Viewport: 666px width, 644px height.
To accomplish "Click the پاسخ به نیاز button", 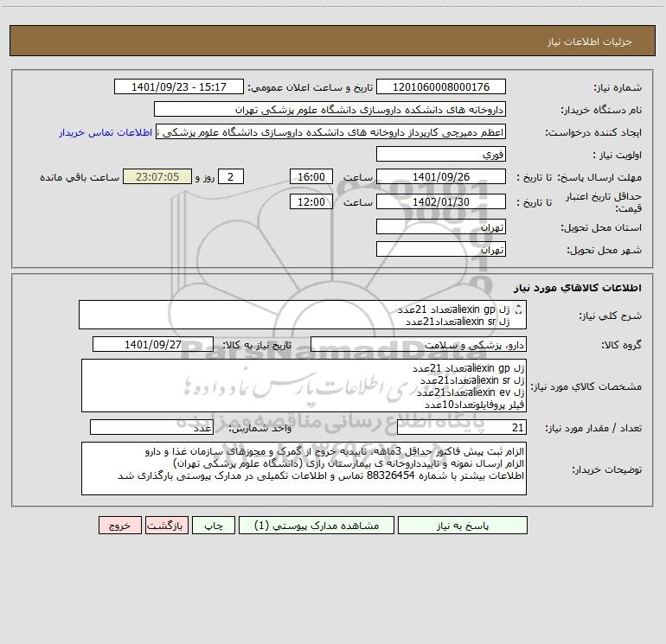I will (x=463, y=526).
